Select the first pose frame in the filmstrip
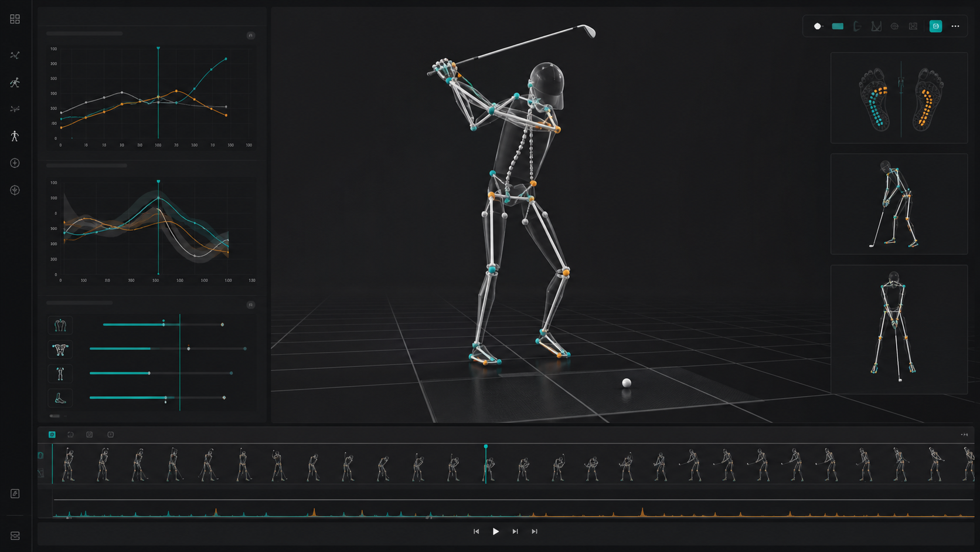Image resolution: width=980 pixels, height=552 pixels. pyautogui.click(x=69, y=464)
